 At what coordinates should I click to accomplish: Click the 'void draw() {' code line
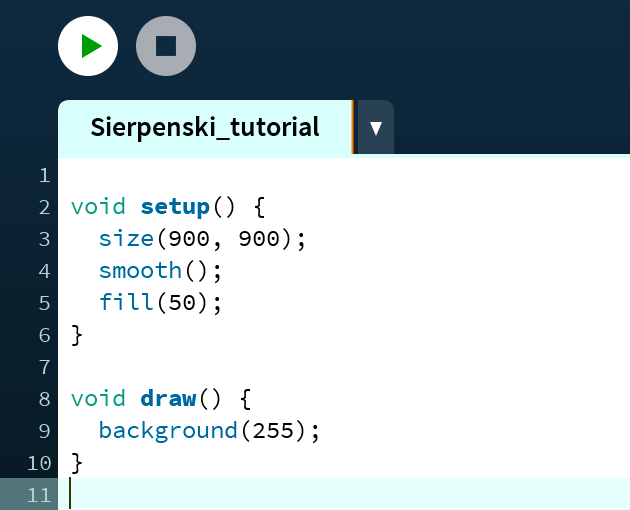(x=161, y=399)
